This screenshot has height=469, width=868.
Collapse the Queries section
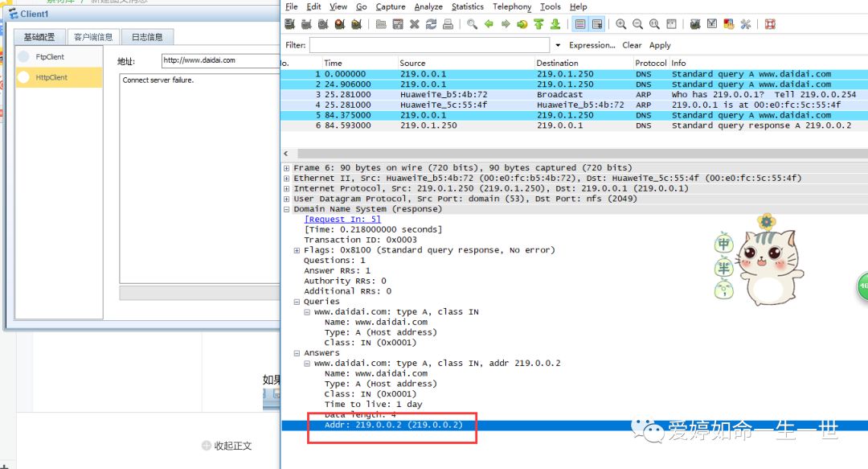[297, 302]
